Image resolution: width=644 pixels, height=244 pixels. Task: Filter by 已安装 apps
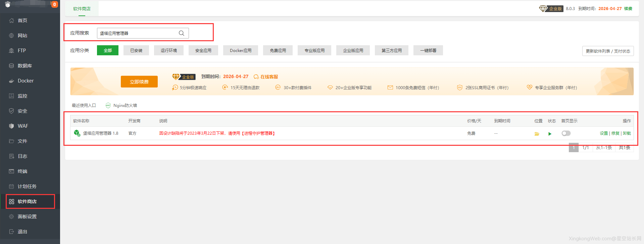click(x=136, y=50)
